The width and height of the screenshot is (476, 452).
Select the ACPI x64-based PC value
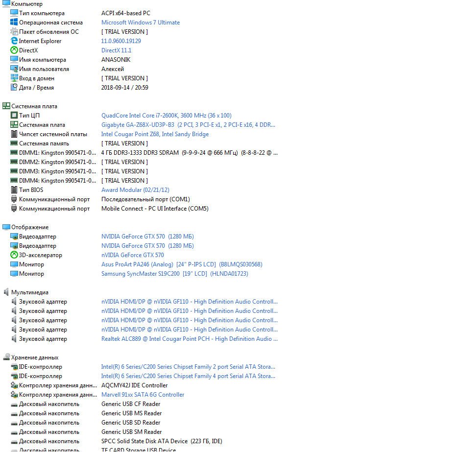[126, 13]
